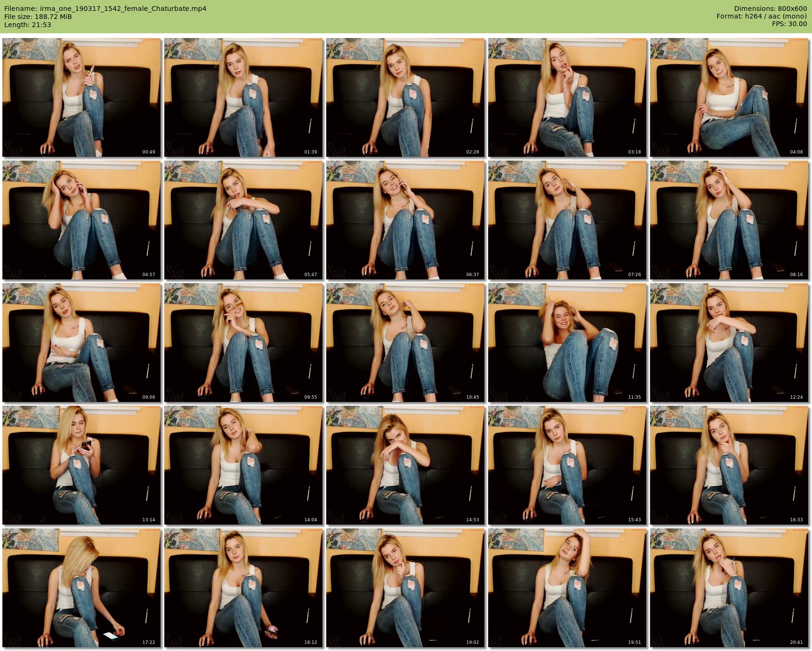Click the thumbnail marked 06:37
Viewport: 812px width, 651px height.
pyautogui.click(x=405, y=220)
